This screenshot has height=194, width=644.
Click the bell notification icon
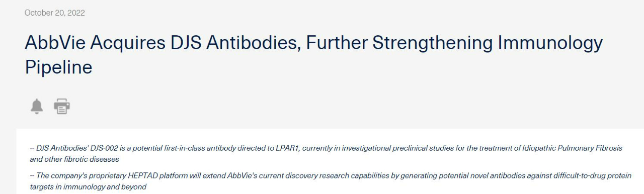point(37,106)
